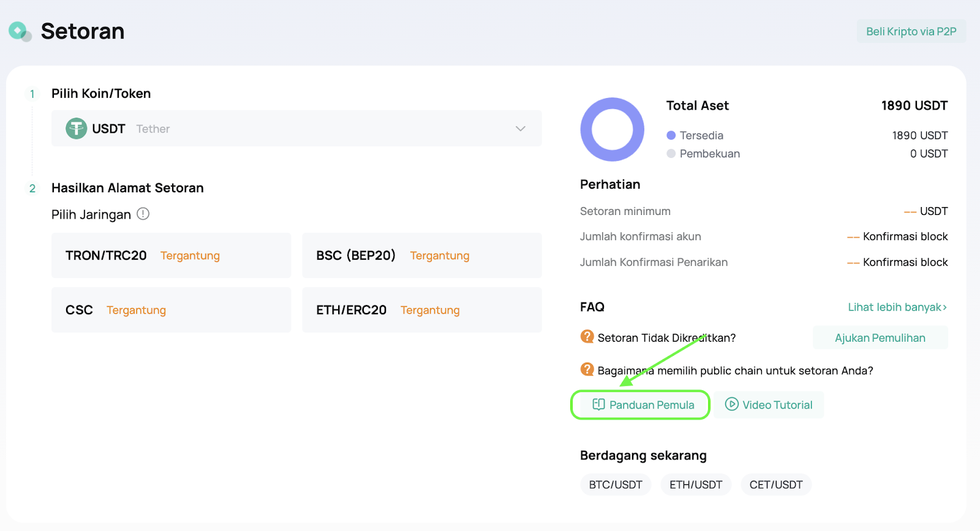
Task: Click question icon beside public chain FAQ
Action: tap(587, 369)
